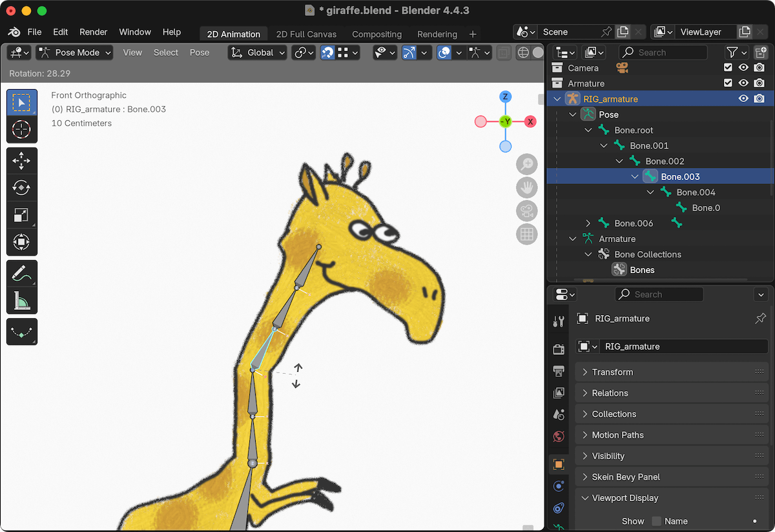Uncheck the Armature collection checkbox
The height and width of the screenshot is (532, 775).
pos(728,83)
